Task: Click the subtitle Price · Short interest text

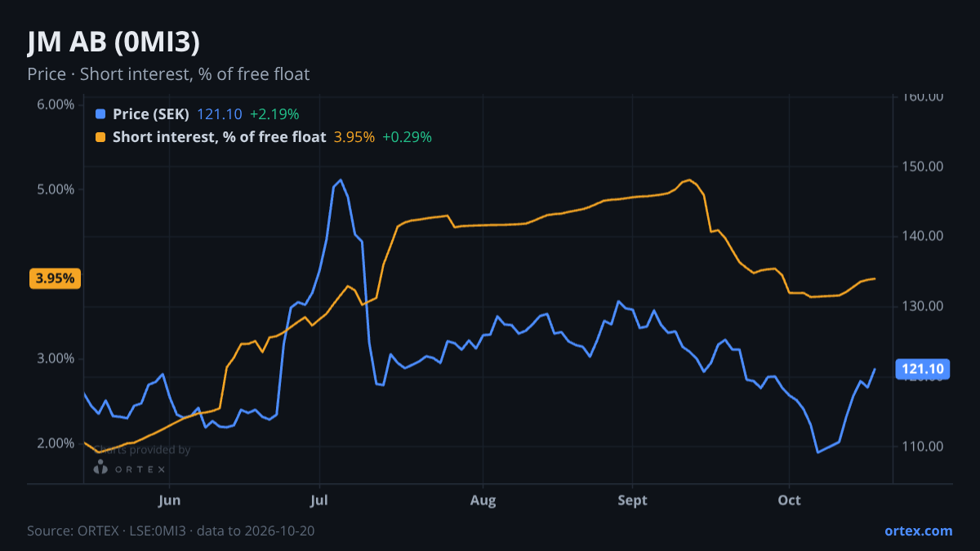Action: tap(168, 74)
